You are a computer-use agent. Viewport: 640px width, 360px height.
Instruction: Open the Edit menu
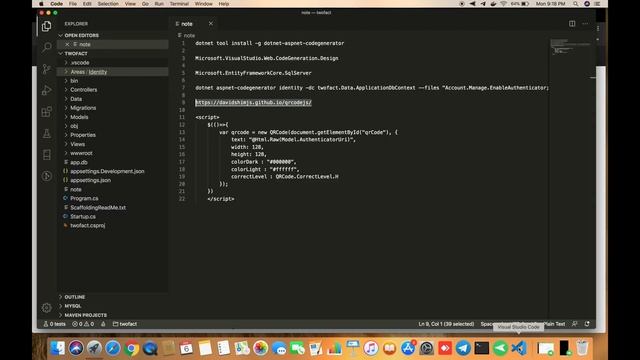click(x=87, y=4)
